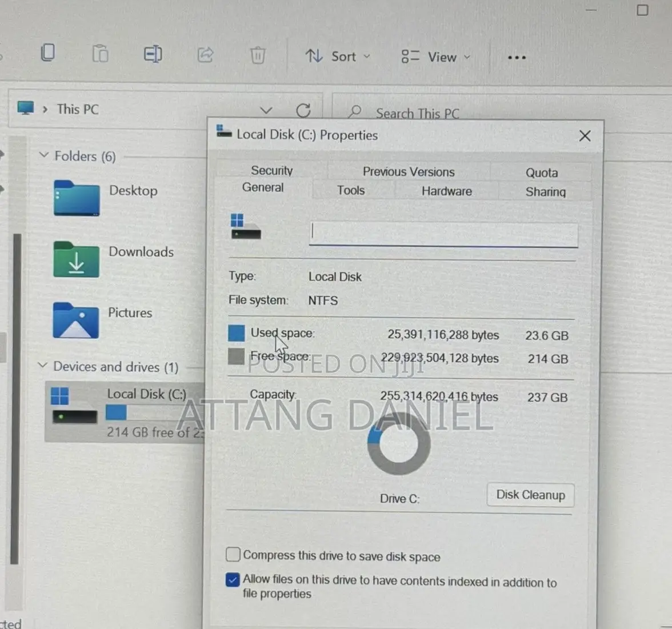Click the Disk Cleanup button

pos(530,495)
